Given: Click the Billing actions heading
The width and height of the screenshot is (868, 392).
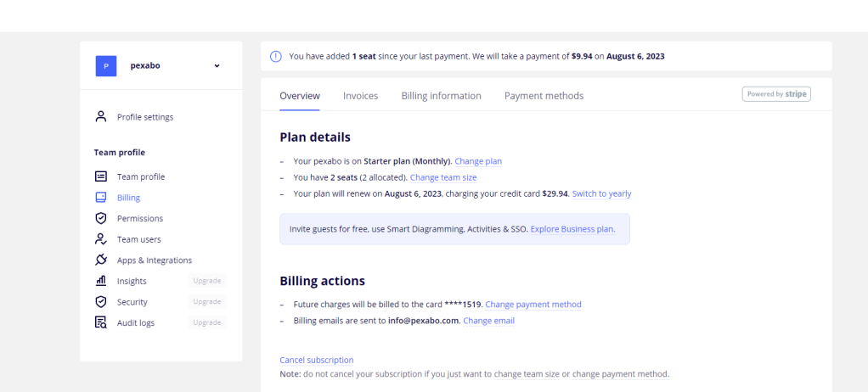Looking at the screenshot, I should (x=322, y=281).
